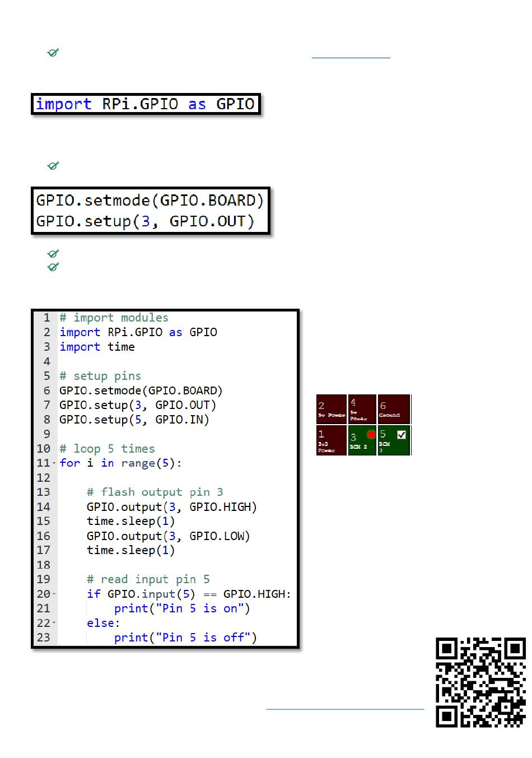532x758 pixels.
Task: Click 'if GPIO.input(5) == GPIO.HIGH:' line
Action: click(189, 594)
